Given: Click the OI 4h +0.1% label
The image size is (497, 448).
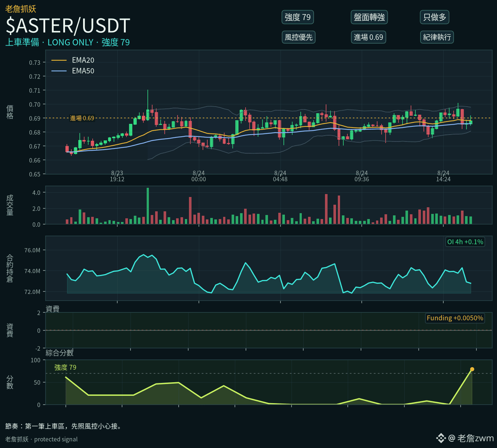Looking at the screenshot, I should tap(465, 242).
